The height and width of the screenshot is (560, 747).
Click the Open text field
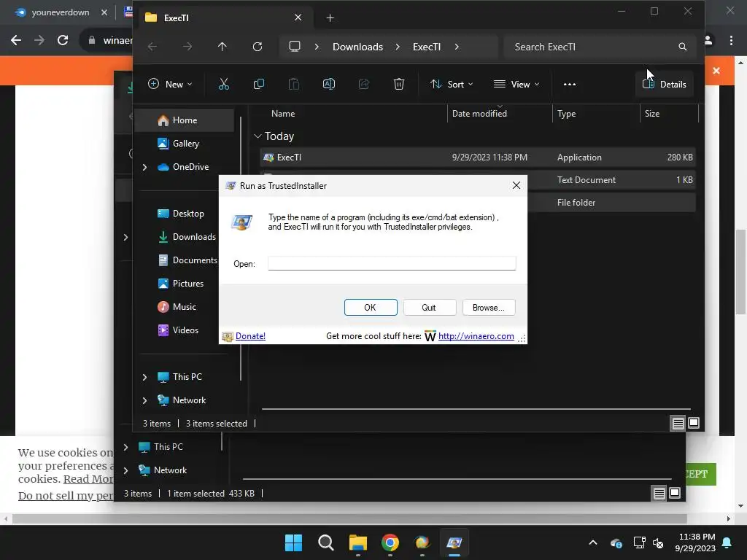click(392, 263)
